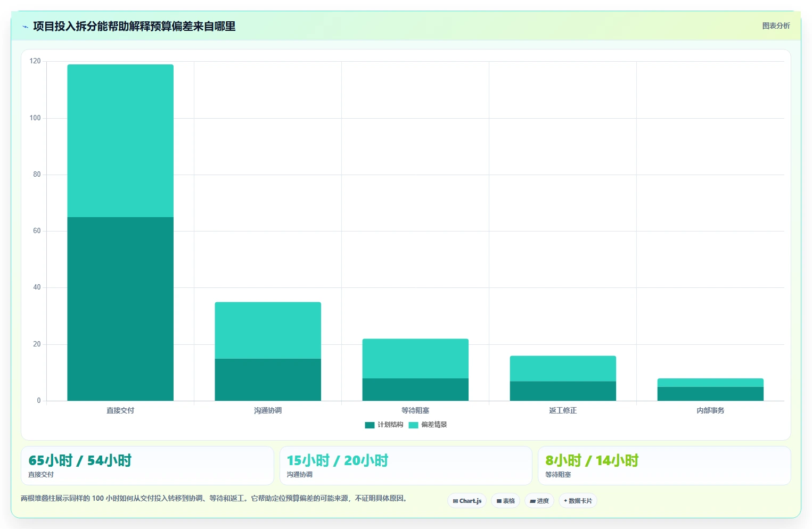Click the dark 计划结构 segment of 等待阻塞 bar
Viewport: 812px width, 529px height.
click(415, 390)
